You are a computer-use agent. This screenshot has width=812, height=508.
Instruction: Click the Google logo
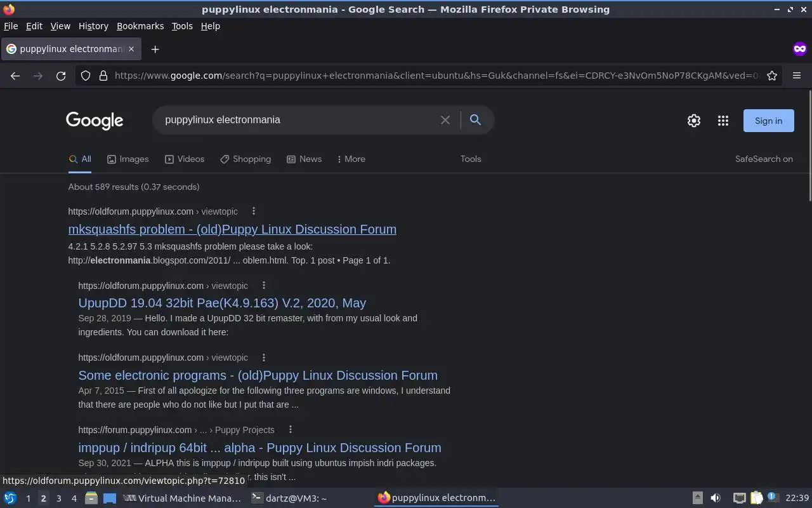click(95, 121)
